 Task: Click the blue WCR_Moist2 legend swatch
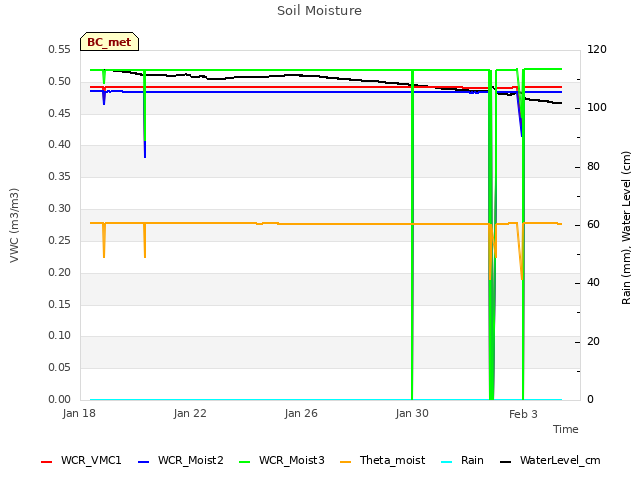144,462
